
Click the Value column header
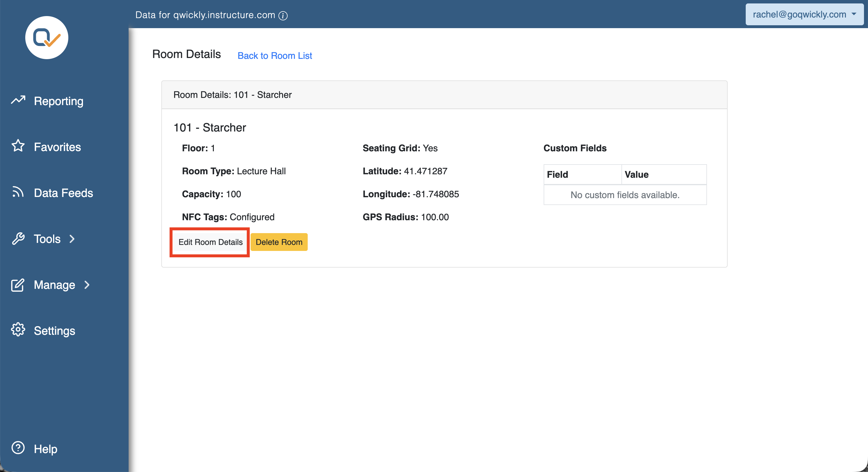[664, 175]
